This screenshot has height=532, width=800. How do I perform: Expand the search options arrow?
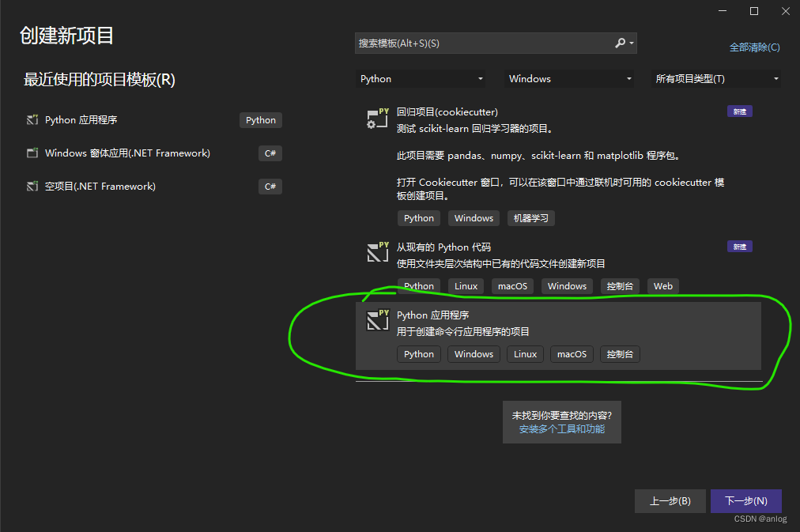coord(632,43)
